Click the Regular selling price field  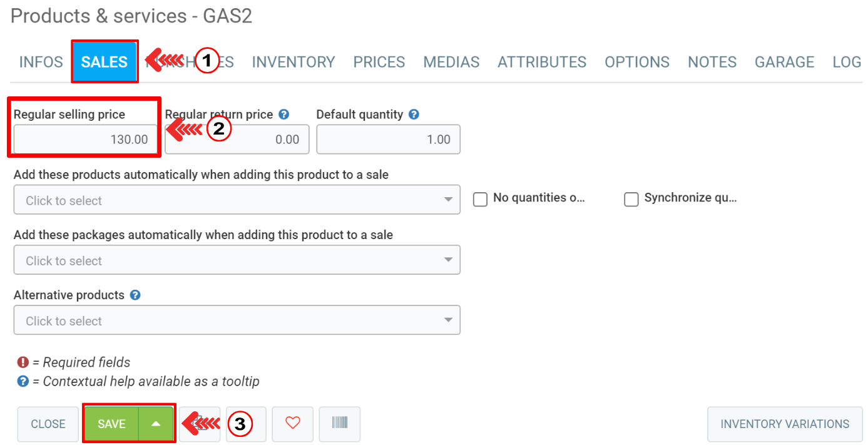pos(86,139)
